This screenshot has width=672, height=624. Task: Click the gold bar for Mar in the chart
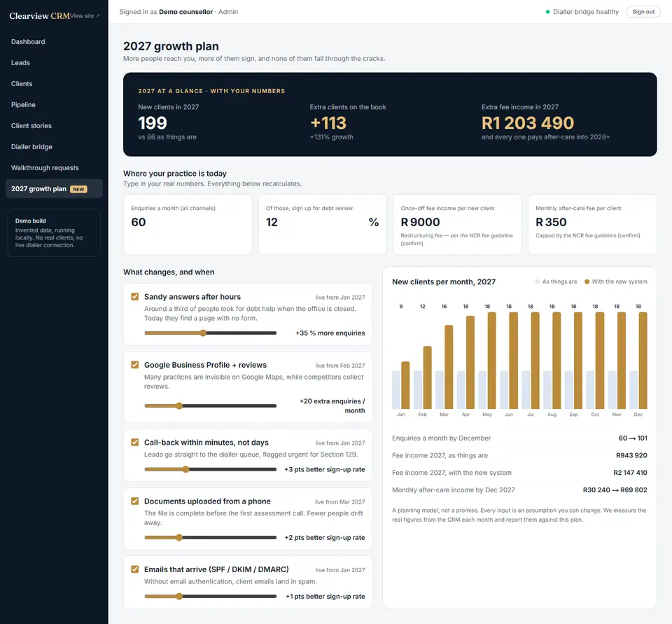[x=449, y=367]
